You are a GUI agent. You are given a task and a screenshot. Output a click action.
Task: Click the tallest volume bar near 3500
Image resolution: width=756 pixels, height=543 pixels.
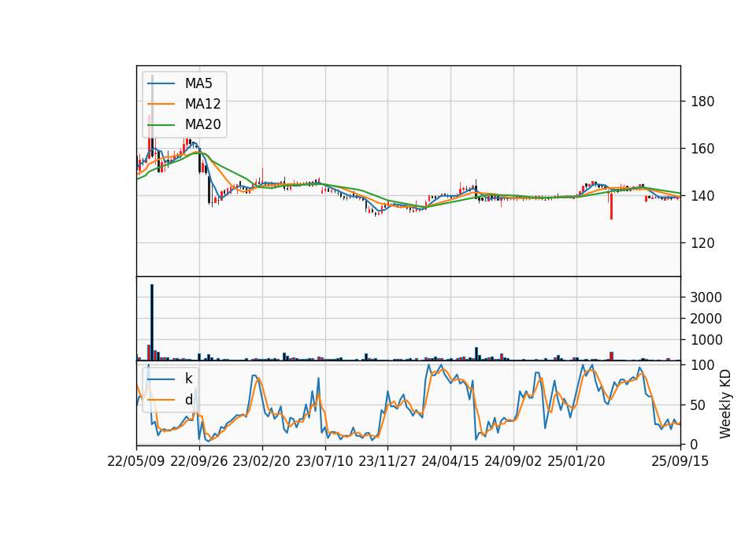pos(152,323)
